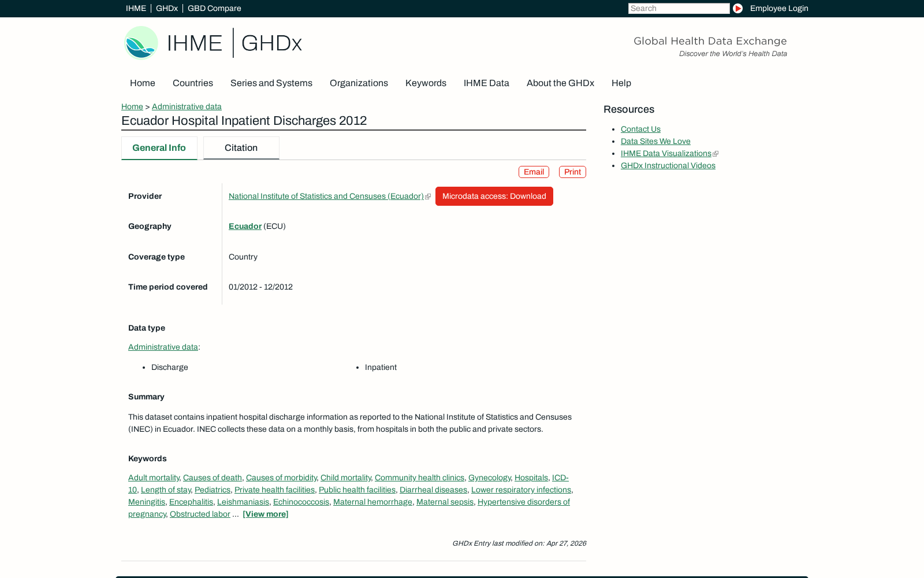Click the Maternal sepsis keyword
The image size is (924, 578).
pos(445,502)
